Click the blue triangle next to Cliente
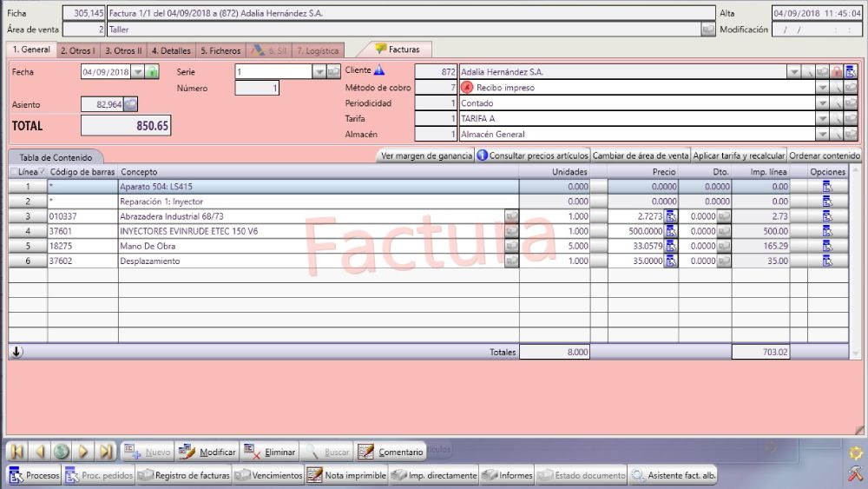 coord(379,70)
